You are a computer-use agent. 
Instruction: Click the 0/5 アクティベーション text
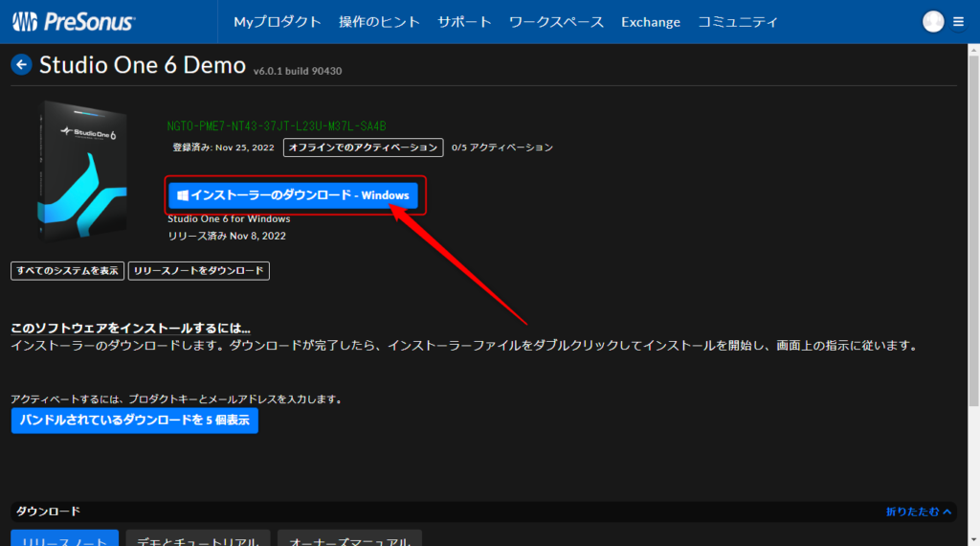[x=501, y=148]
